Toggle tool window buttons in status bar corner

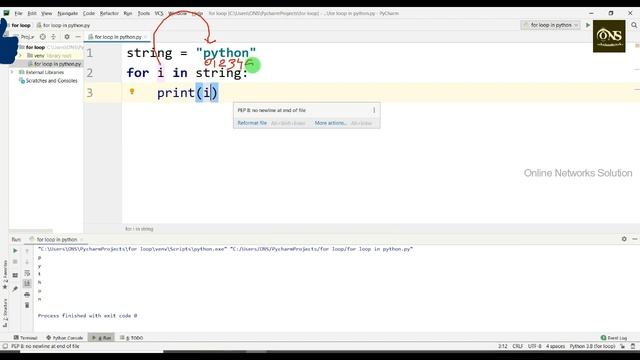click(5, 346)
